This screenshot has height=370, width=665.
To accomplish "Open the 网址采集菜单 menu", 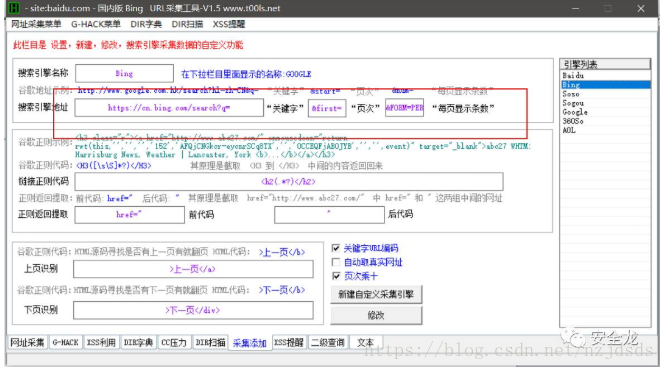I will [x=36, y=24].
